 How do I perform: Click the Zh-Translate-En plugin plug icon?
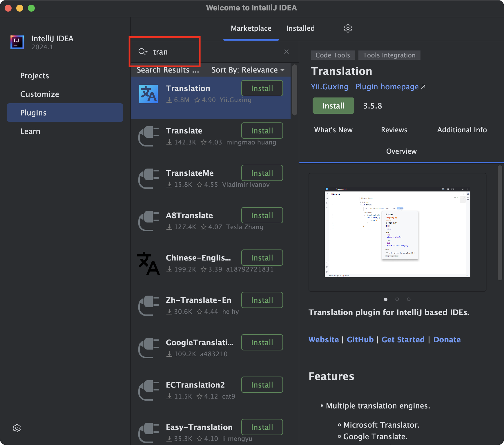click(x=148, y=306)
